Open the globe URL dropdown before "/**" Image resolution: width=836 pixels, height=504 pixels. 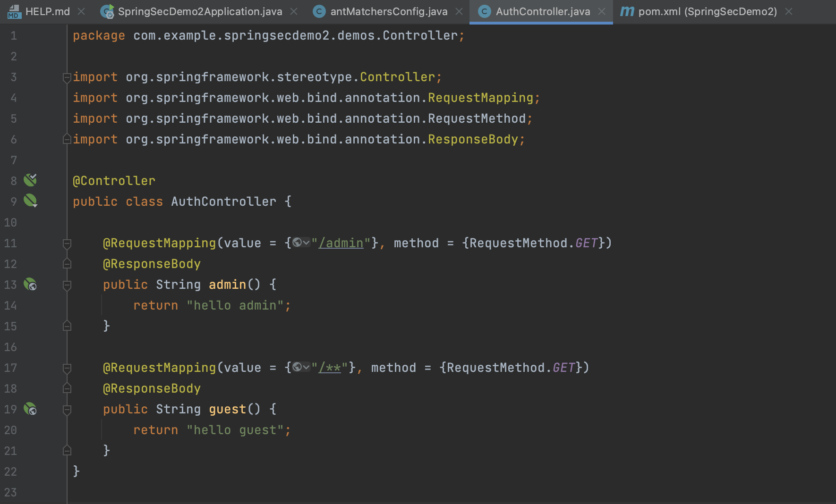pyautogui.click(x=301, y=367)
